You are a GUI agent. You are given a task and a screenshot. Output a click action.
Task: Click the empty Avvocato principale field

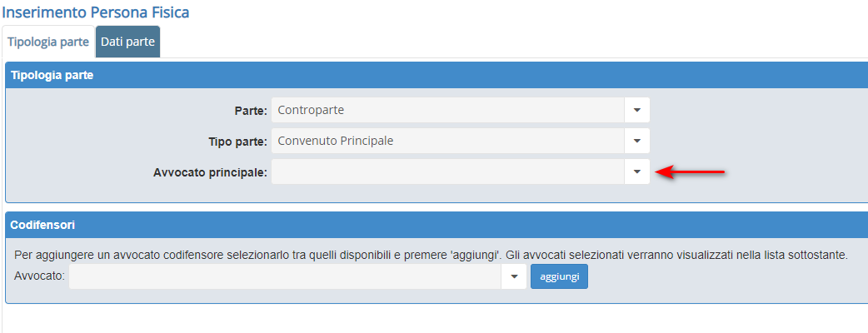(x=447, y=171)
